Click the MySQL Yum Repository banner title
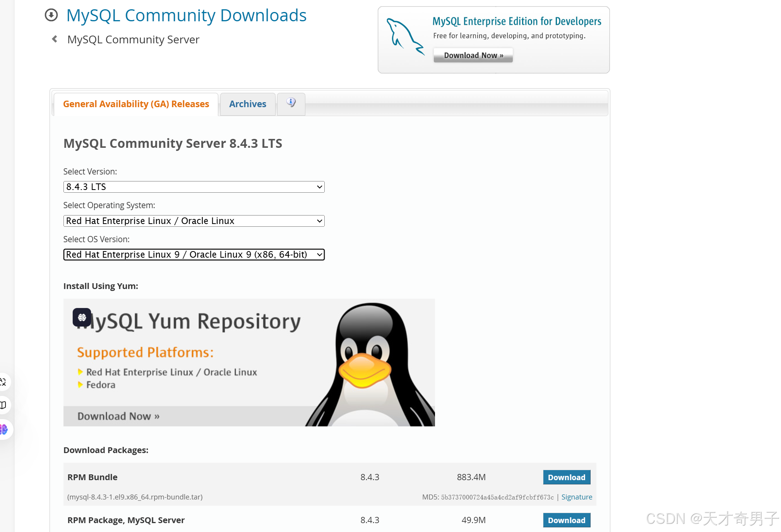 point(188,322)
